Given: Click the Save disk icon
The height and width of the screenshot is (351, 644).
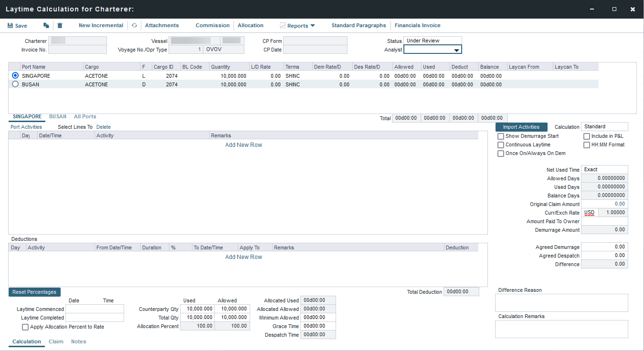Looking at the screenshot, I should [10, 26].
